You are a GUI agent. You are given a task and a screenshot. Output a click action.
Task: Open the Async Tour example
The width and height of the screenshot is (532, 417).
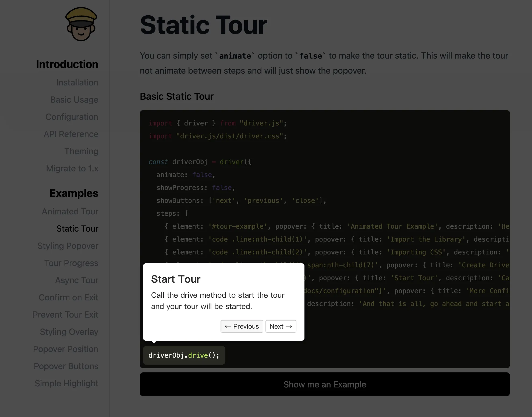point(77,280)
